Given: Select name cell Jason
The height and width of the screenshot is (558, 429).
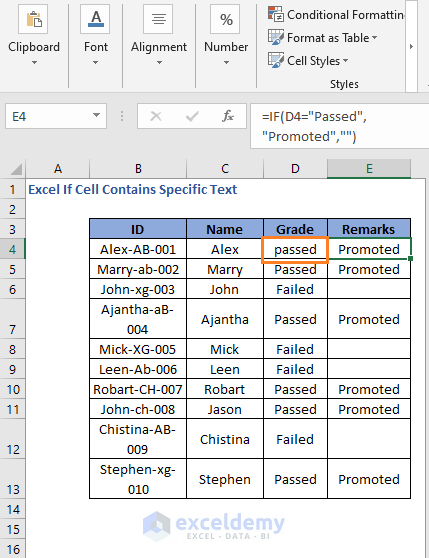Looking at the screenshot, I should coord(225,409).
